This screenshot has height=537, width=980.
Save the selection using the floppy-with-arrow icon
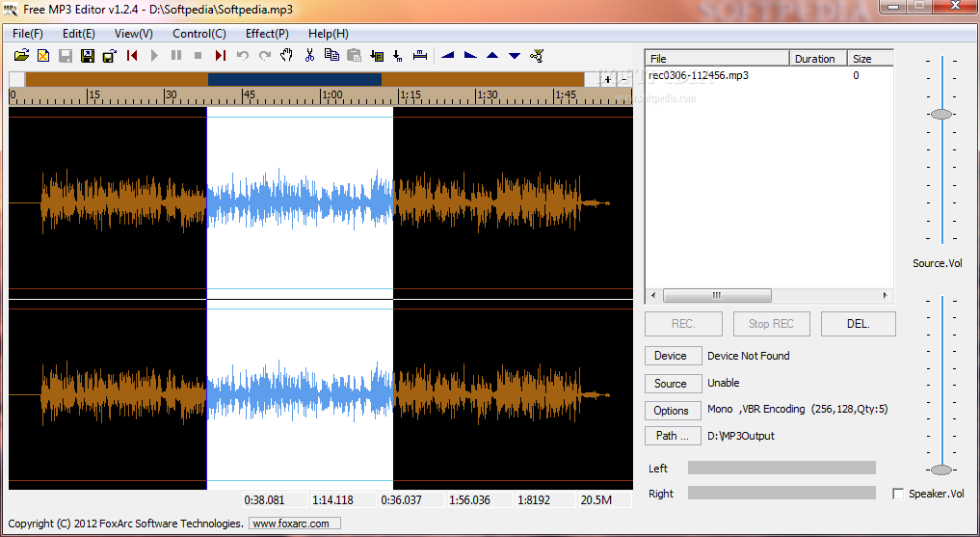(x=110, y=56)
